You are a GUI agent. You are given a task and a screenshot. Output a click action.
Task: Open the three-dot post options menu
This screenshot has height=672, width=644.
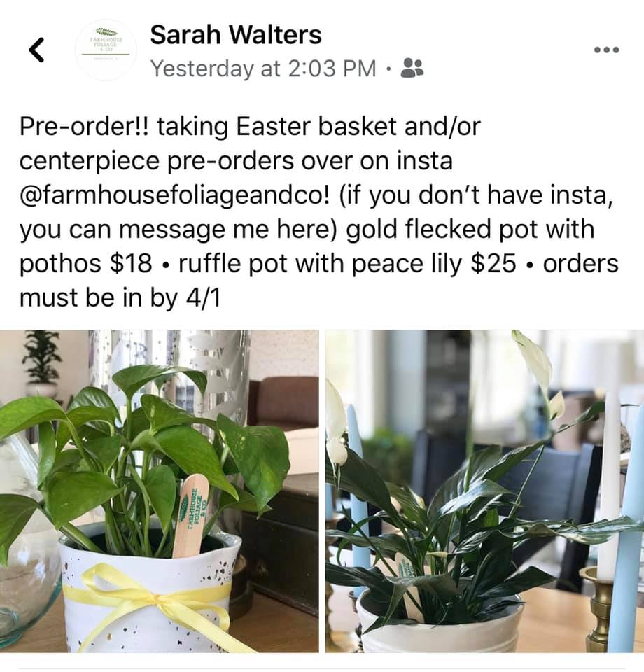(x=606, y=50)
